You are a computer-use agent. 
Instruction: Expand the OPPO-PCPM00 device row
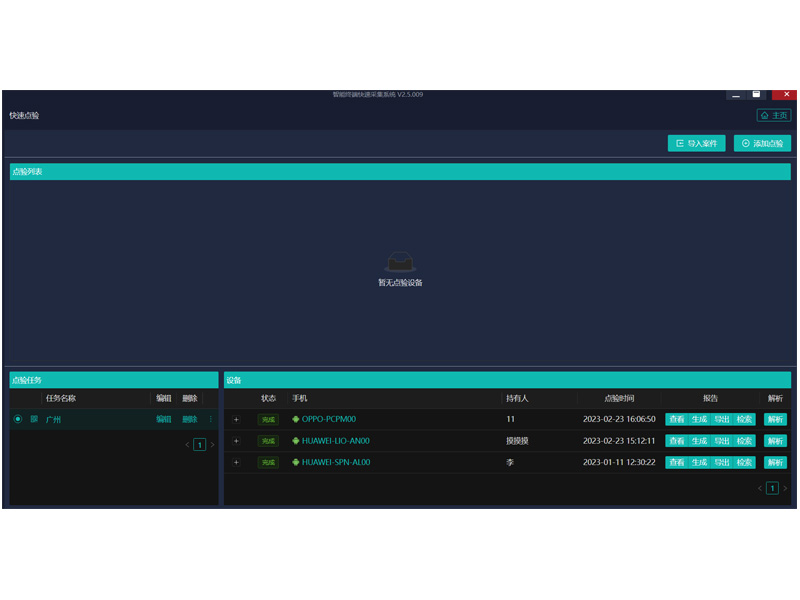point(236,419)
